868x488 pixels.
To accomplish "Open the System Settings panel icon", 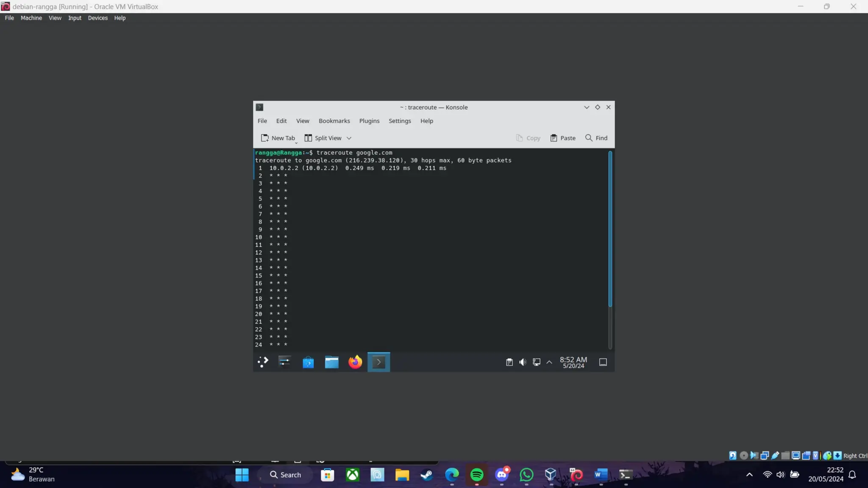I will (x=284, y=362).
